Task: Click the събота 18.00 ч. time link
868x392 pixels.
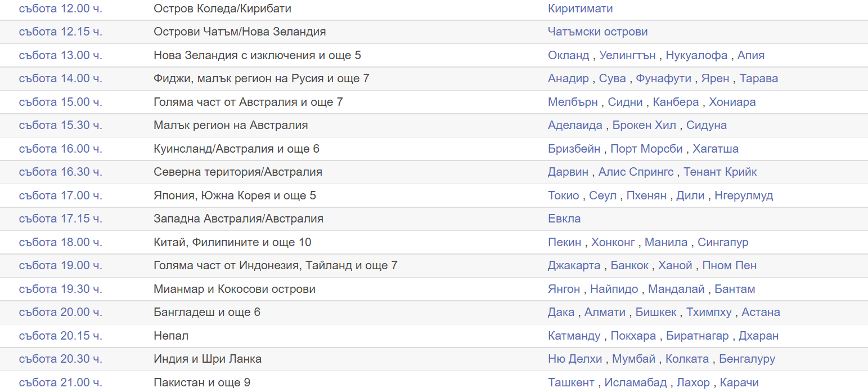Action: tap(60, 243)
